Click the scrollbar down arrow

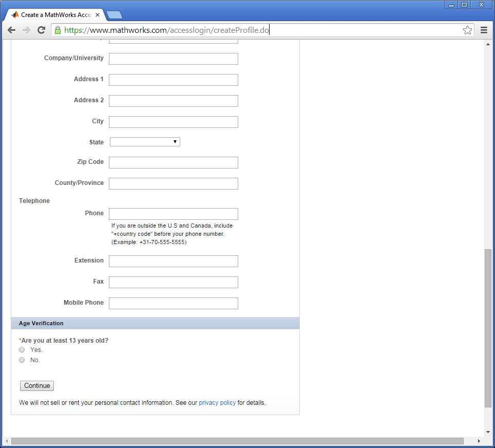488,432
